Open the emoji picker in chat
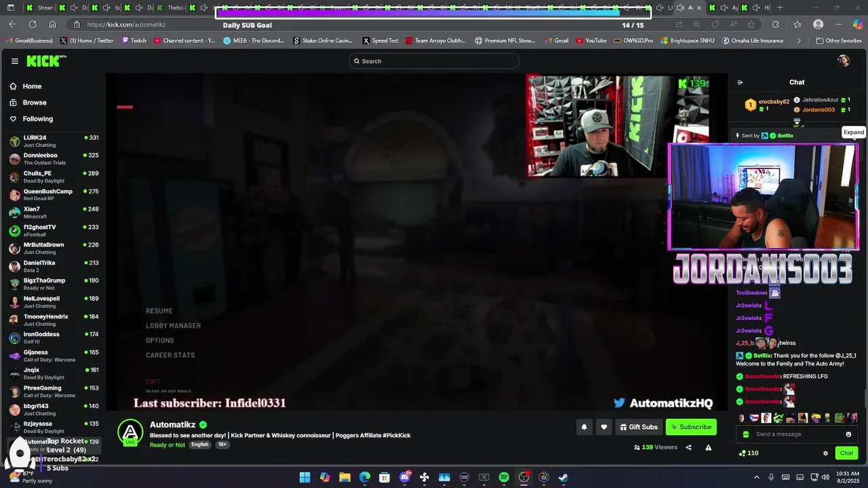868x488 pixels. 848,434
